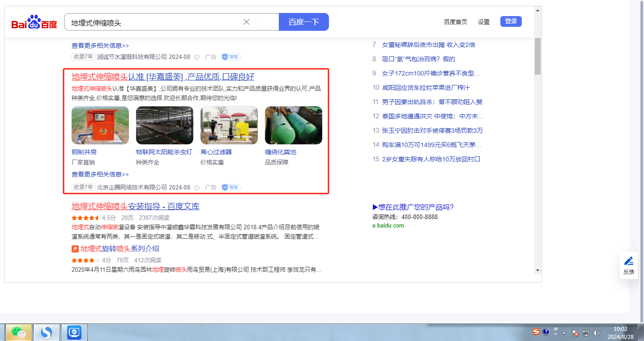Click the 收录7年 badge beside 北京企腾网络技术有限公司

pos(83,187)
